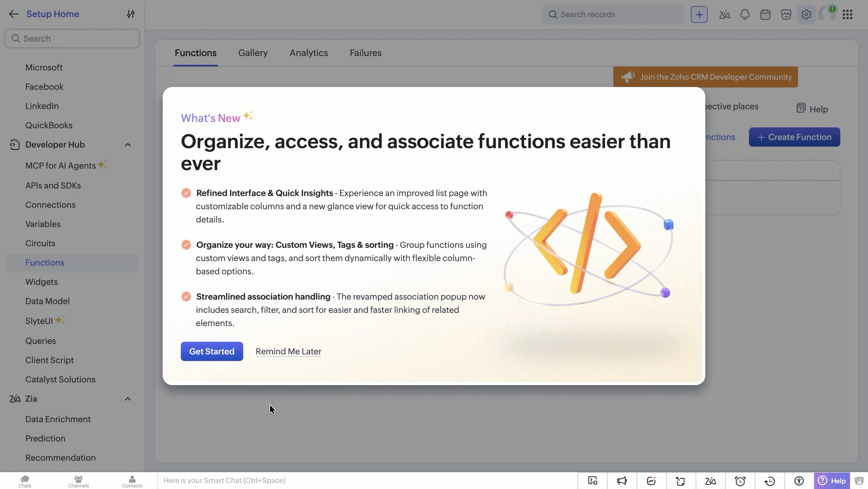Image resolution: width=868 pixels, height=489 pixels.
Task: Open Data Enrichment under Zia
Action: [x=58, y=419]
